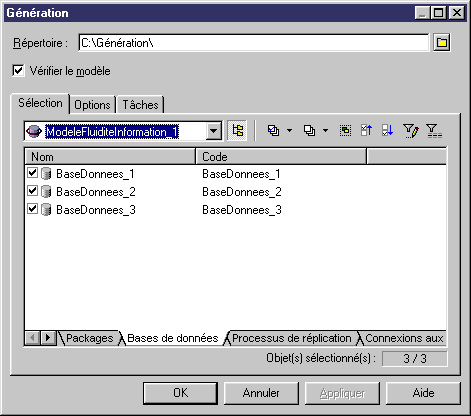Uncheck the BaseDonnees_1 checkbox
This screenshot has height=416, width=471.
tap(32, 173)
